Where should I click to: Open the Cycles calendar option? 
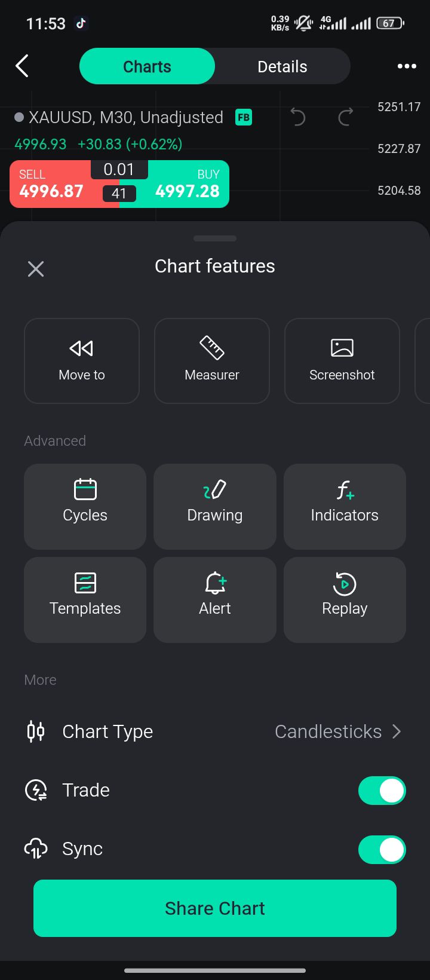[85, 507]
